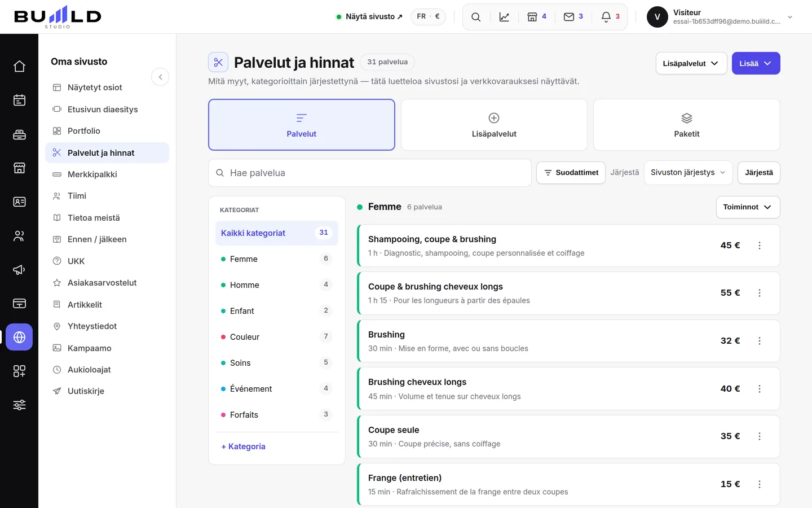The image size is (812, 508).
Task: Open Portfolio in the sidebar
Action: [x=107, y=131]
